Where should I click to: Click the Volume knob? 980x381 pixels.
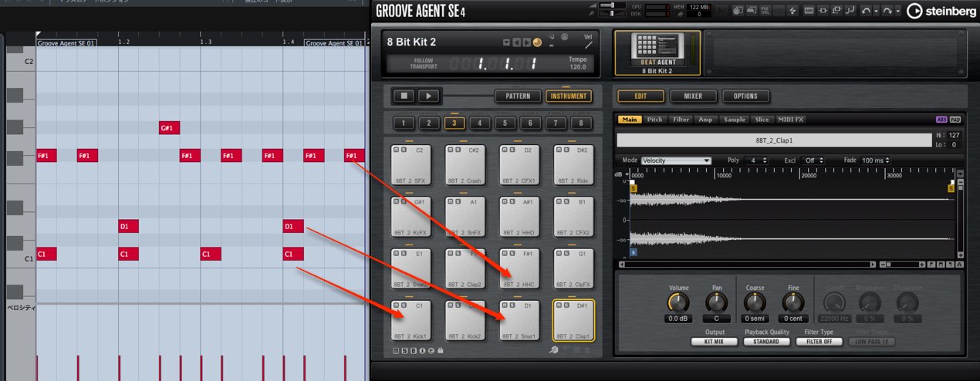pos(678,303)
